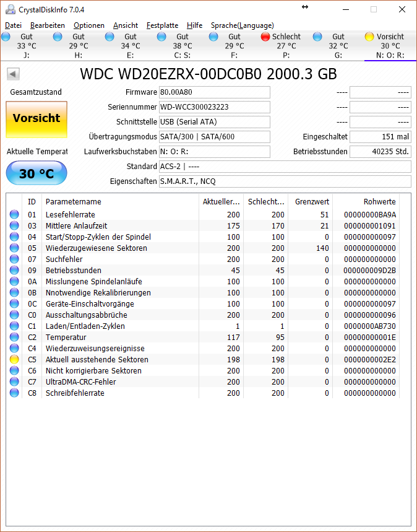Click the Eingeschaltet value 151 mal
Viewport: 417px width, 532px height.
coord(380,137)
